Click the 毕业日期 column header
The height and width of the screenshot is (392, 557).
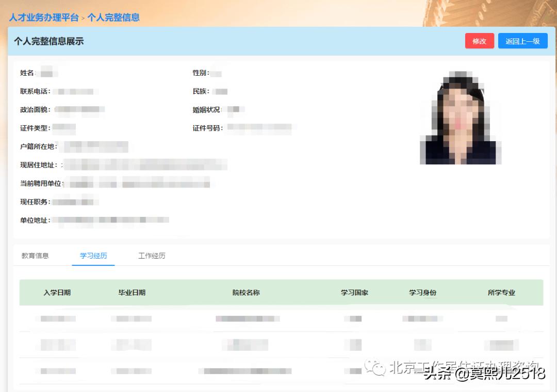click(x=132, y=293)
